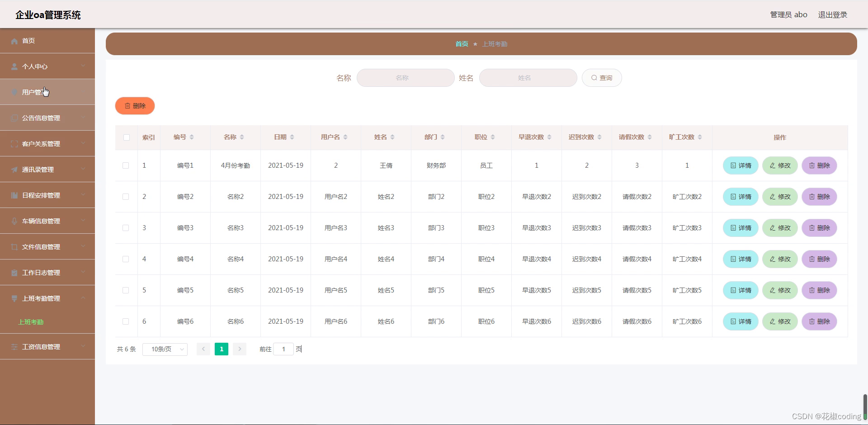Image resolution: width=868 pixels, height=425 pixels.
Task: Sort the 用户名 column using its sort arrows
Action: (345, 137)
